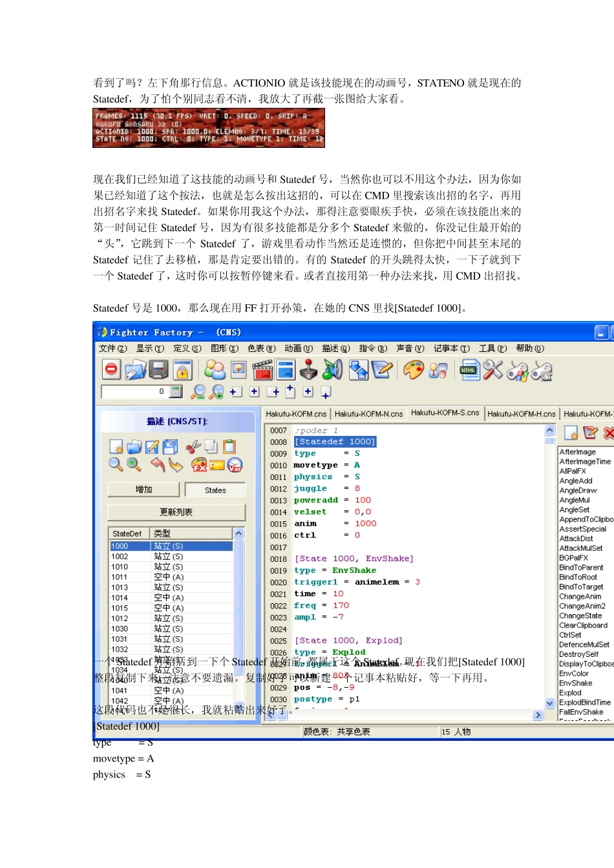The width and height of the screenshot is (614, 868).
Task: Select AfterImage in controller list
Action: tap(577, 452)
